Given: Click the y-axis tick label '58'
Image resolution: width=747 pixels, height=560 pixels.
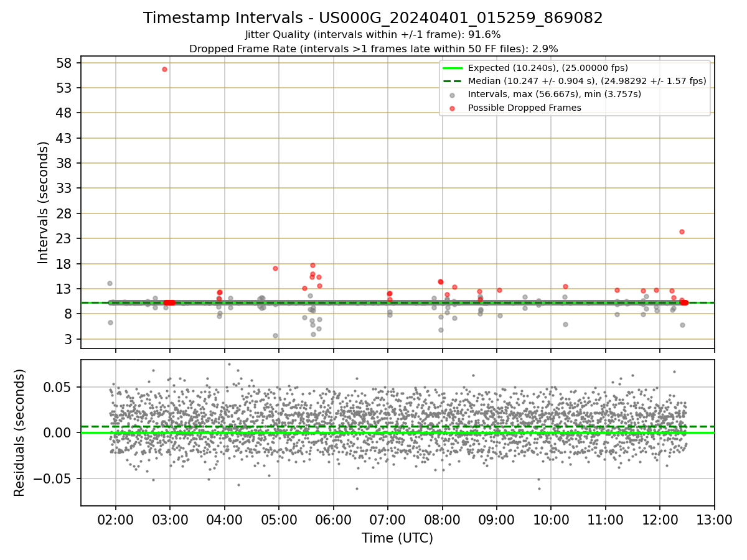Looking at the screenshot, I should [x=66, y=63].
